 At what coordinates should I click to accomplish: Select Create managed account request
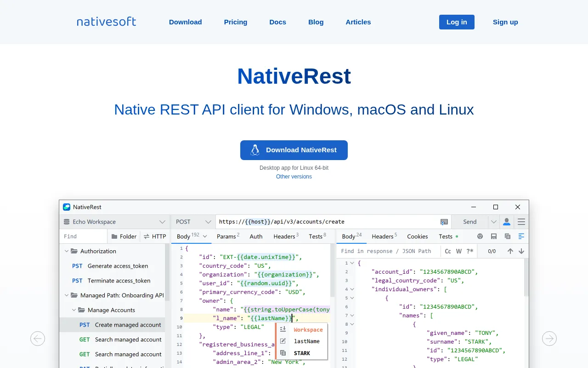tap(112, 325)
